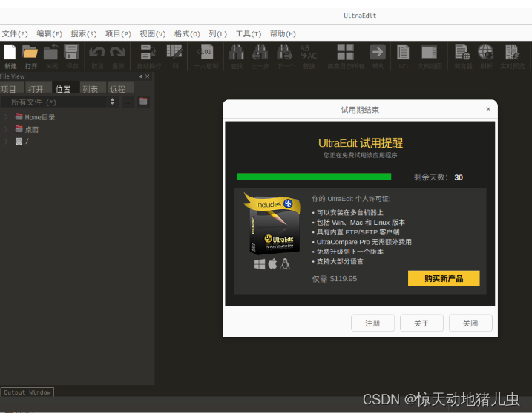Click the Column mode (列) toolbar icon
Viewport: 532px width, 414px height.
click(x=174, y=53)
